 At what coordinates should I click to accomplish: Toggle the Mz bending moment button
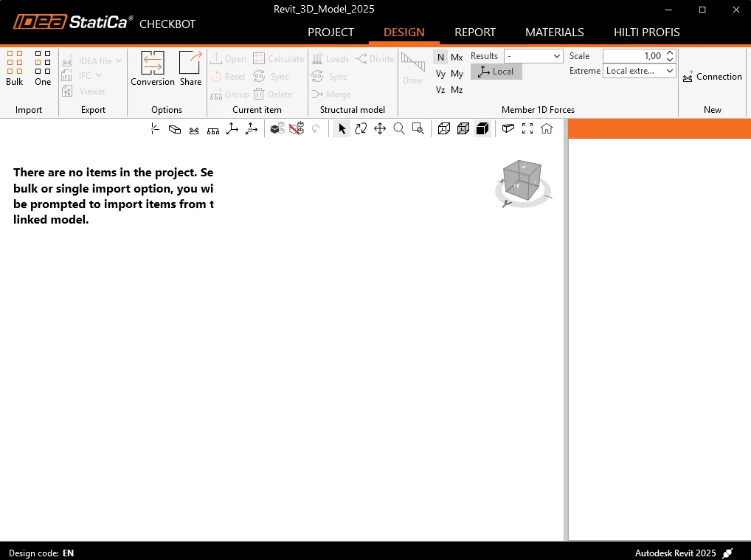pos(457,89)
